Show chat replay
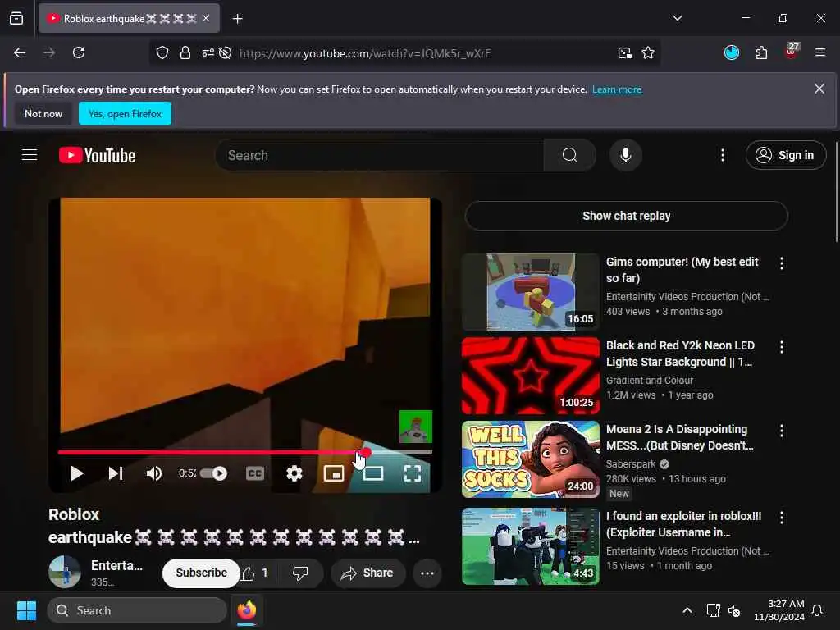Image resolution: width=840 pixels, height=630 pixels. (626, 216)
